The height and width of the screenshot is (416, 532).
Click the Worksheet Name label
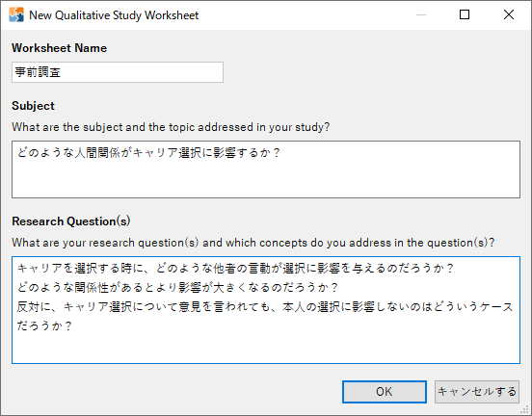tap(60, 48)
